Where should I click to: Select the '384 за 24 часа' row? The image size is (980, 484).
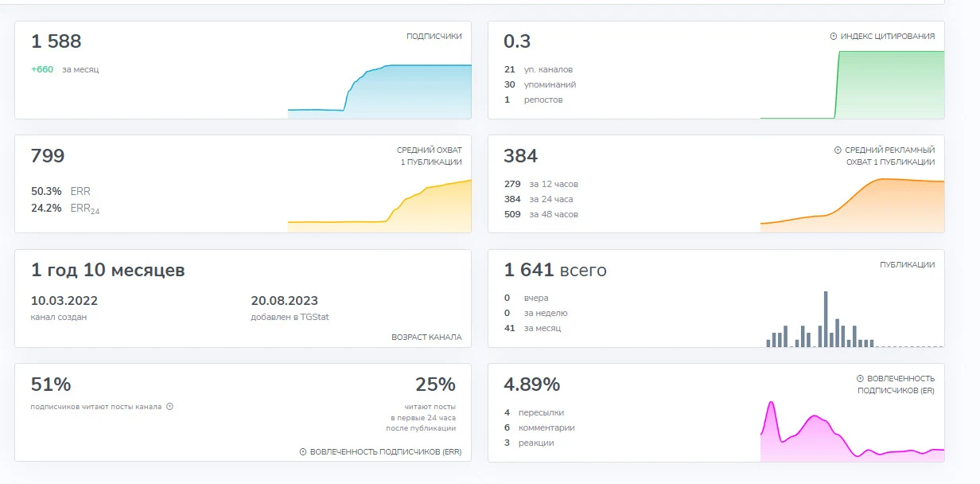pyautogui.click(x=539, y=199)
